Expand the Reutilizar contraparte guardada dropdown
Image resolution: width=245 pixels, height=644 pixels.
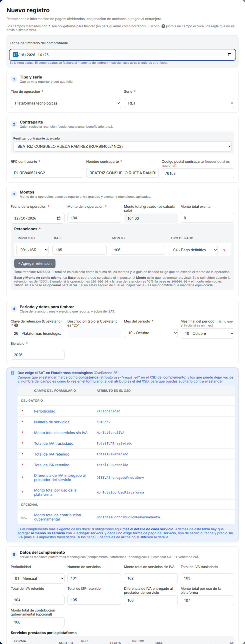point(122,146)
